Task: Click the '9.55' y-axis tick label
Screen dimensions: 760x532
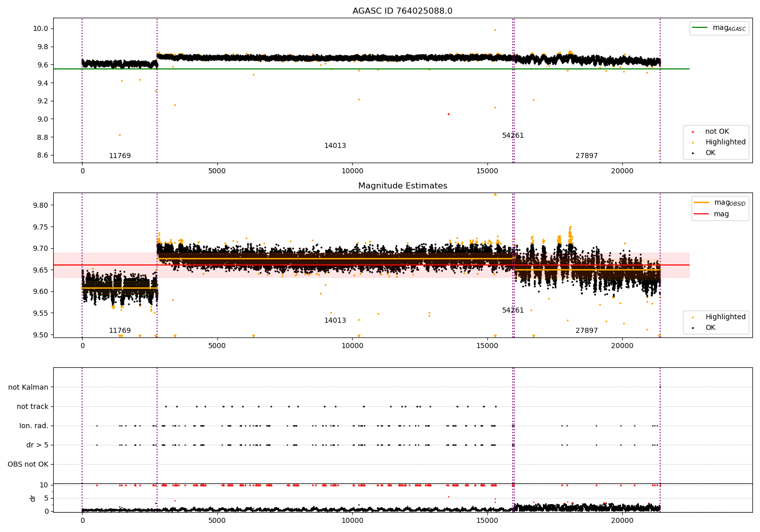Action: 41,313
